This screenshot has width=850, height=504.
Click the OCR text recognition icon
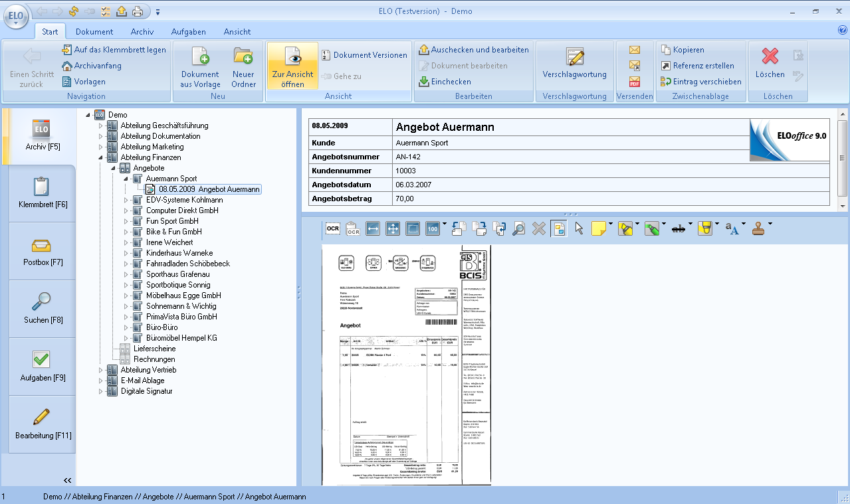click(x=333, y=228)
